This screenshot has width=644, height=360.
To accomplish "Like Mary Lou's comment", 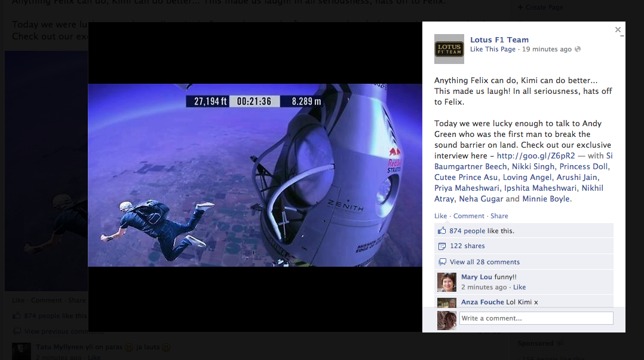I will (x=519, y=288).
